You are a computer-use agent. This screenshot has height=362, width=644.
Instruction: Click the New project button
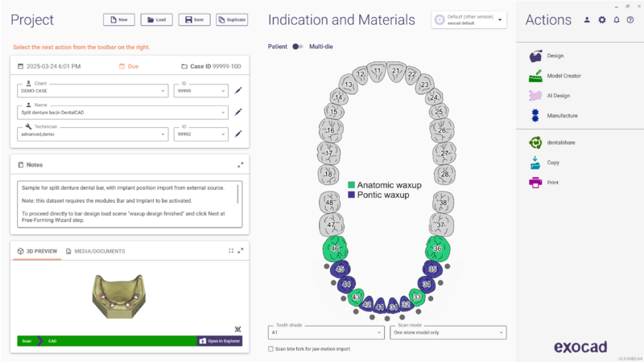(x=118, y=19)
